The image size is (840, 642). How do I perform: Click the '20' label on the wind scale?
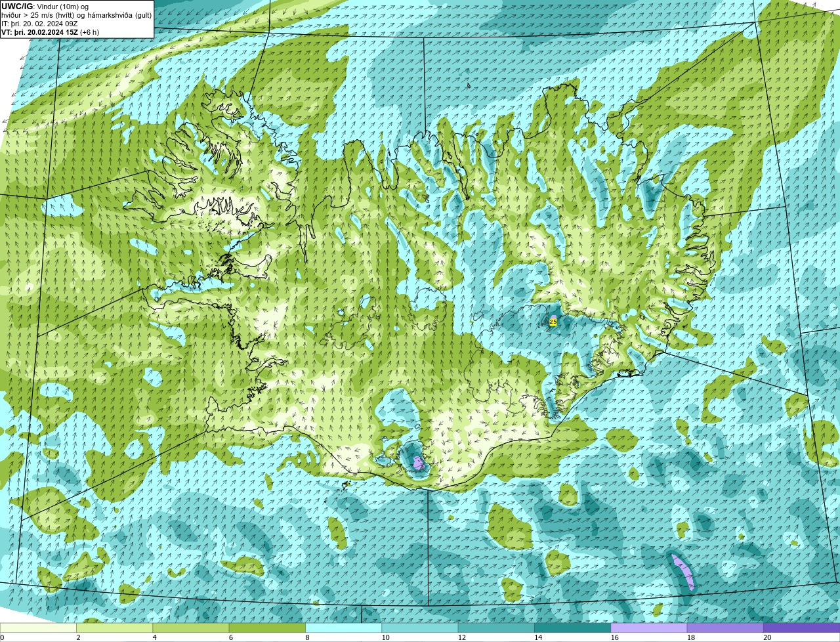pyautogui.click(x=767, y=637)
